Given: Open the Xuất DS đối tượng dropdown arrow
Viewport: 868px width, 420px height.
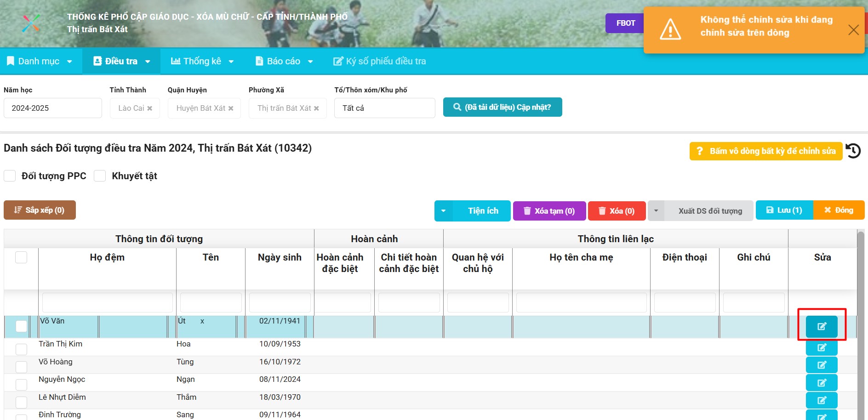Looking at the screenshot, I should point(656,211).
